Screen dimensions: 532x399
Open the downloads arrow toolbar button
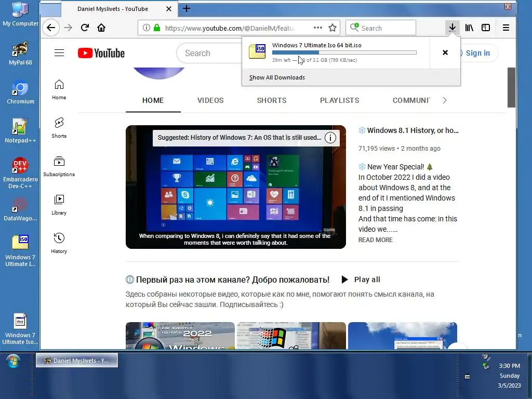tap(453, 28)
